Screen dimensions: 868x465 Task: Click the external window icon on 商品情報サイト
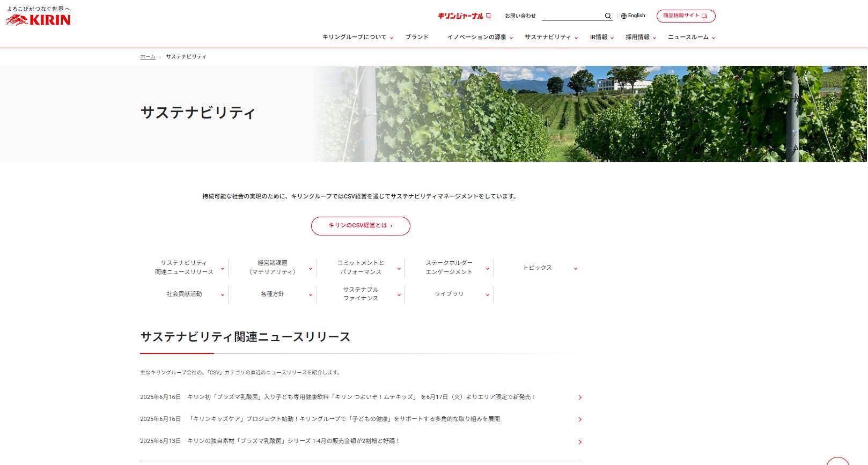[704, 16]
